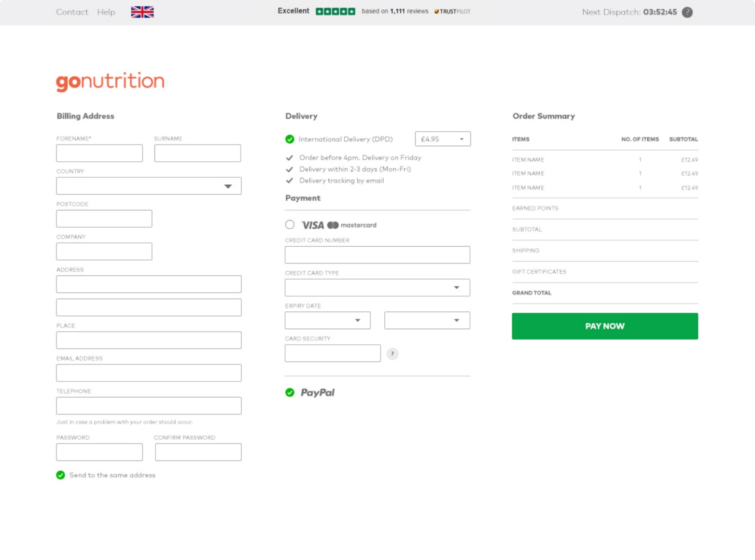Open the expiry date year dropdown
The height and width of the screenshot is (560, 755).
tap(427, 321)
